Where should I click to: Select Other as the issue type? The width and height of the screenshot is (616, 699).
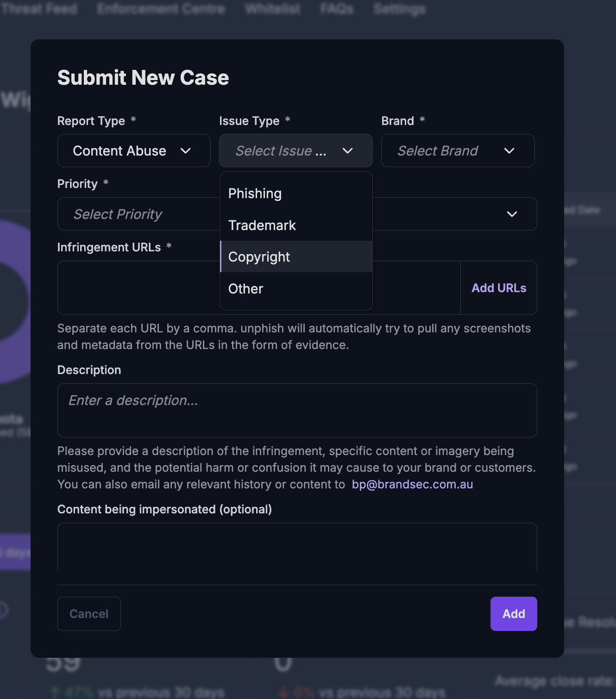click(x=246, y=289)
